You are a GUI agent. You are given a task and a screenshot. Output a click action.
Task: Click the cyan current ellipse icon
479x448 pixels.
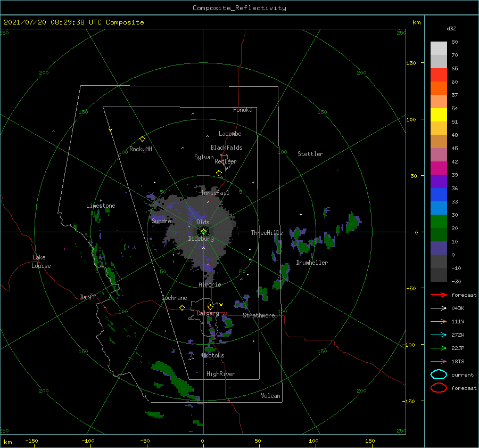[x=439, y=374]
